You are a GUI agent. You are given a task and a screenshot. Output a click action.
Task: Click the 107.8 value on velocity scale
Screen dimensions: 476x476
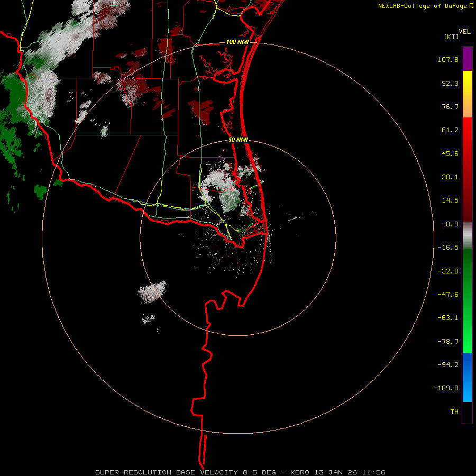(x=448, y=59)
